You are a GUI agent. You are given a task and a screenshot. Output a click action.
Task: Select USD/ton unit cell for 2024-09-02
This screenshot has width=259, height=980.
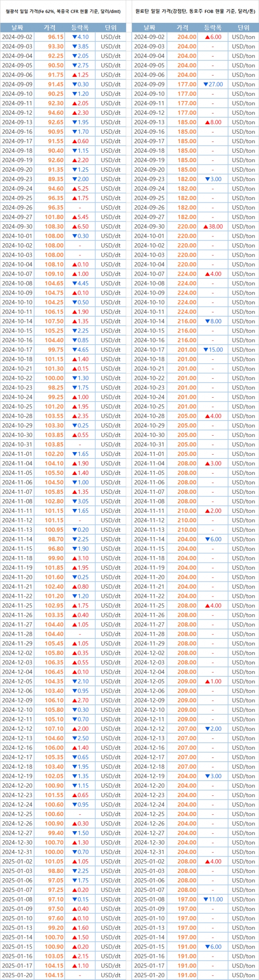[x=243, y=37]
